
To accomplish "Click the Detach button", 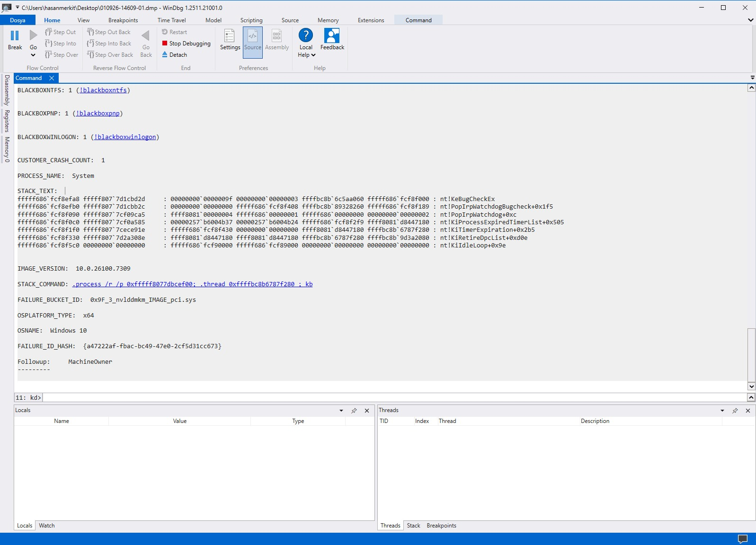I will (x=174, y=55).
